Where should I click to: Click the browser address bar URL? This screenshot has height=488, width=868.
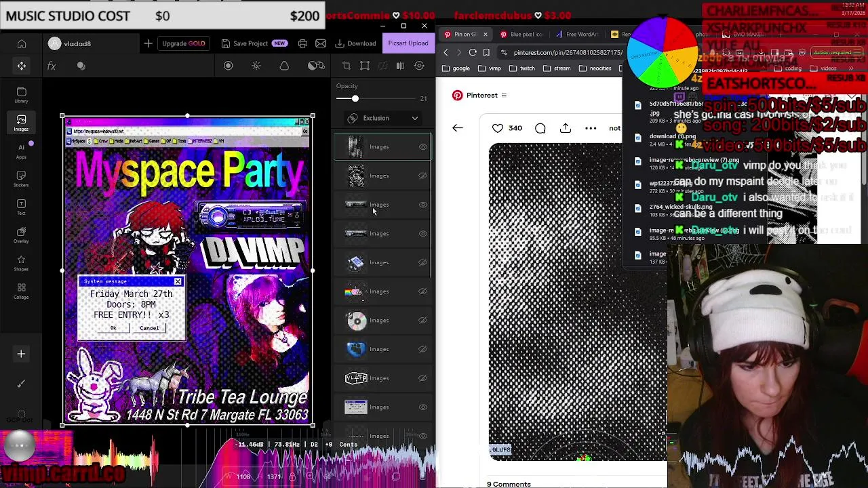(568, 52)
